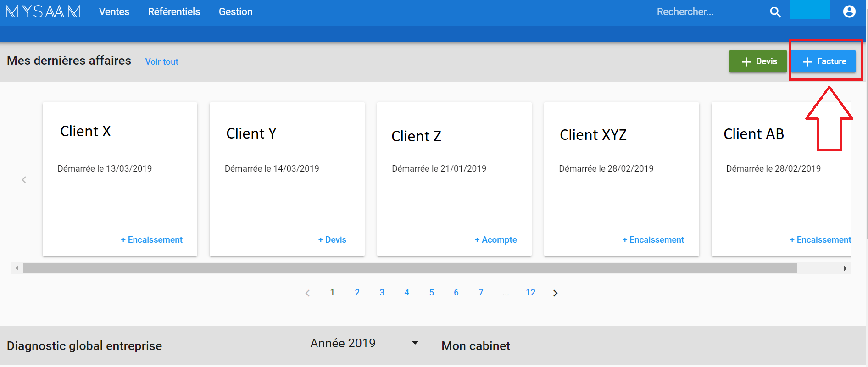
Task: Go to next page with pagination arrow
Action: (x=555, y=293)
